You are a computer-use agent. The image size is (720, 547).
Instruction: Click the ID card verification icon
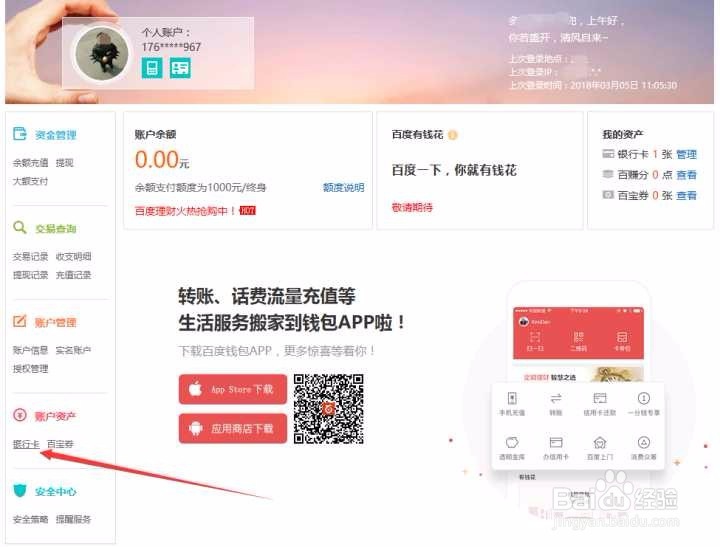[180, 68]
